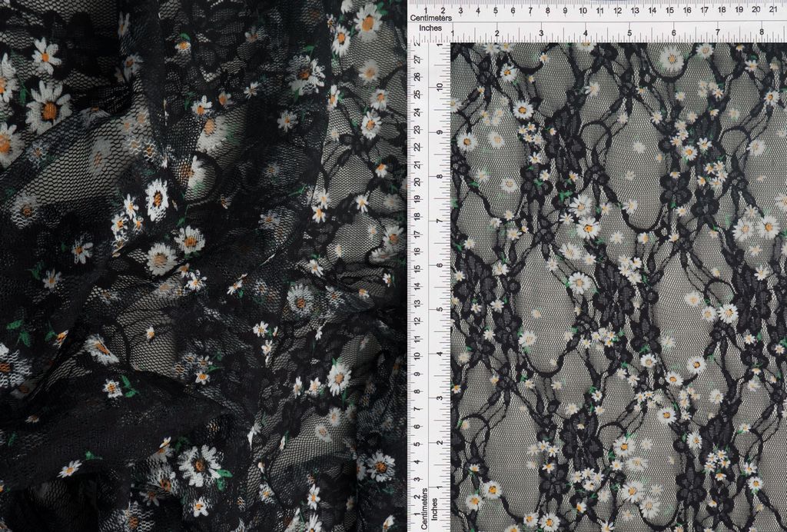Click the 21 centimeter mark on the top ruler
Viewport: 787px width, 532px height.
tap(774, 9)
